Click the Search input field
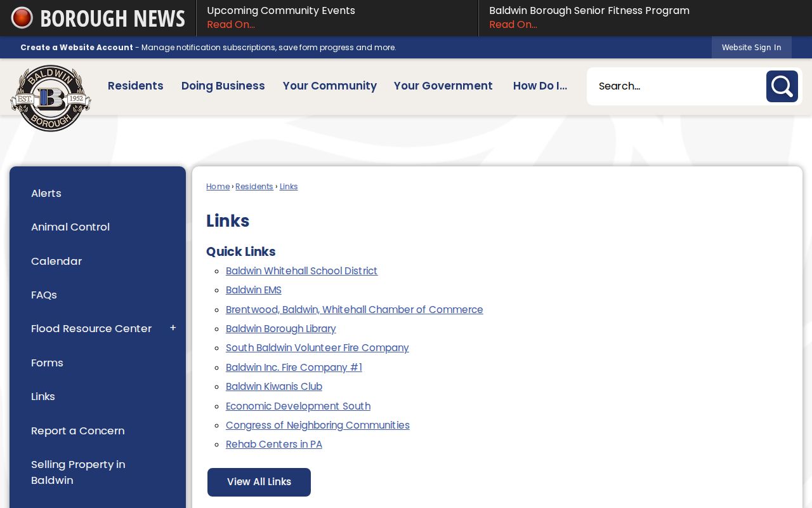812x508 pixels. pyautogui.click(x=676, y=86)
